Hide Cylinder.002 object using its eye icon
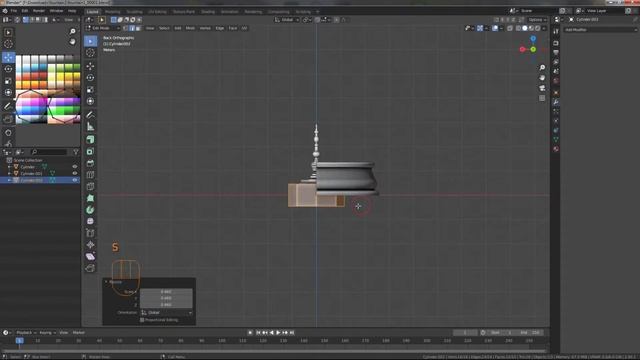640x360 pixels. [75, 180]
